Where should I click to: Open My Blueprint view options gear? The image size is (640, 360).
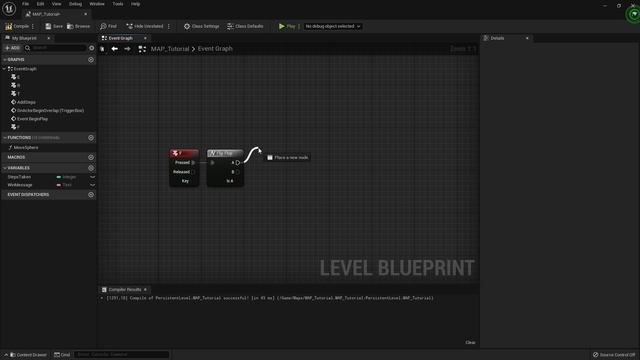coord(91,48)
